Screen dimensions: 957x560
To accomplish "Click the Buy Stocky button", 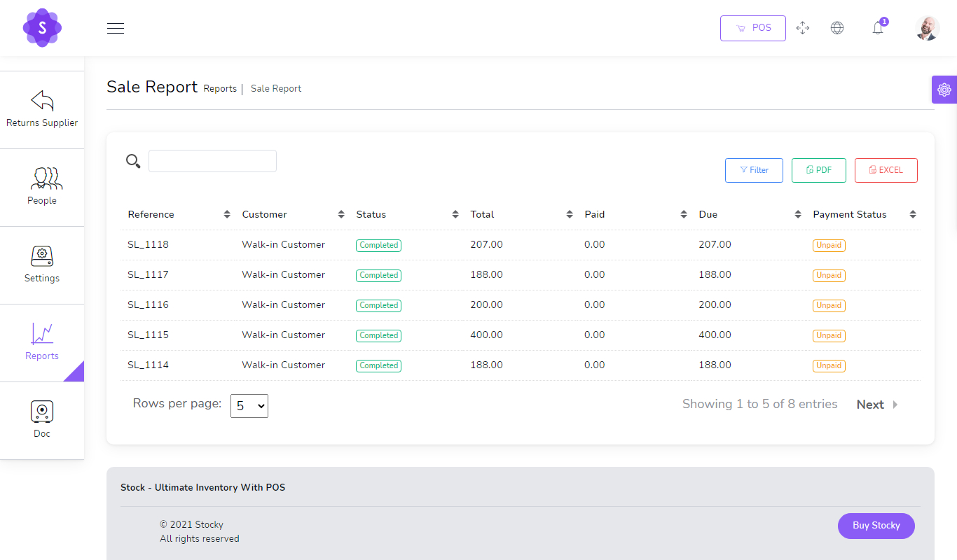I will [876, 526].
